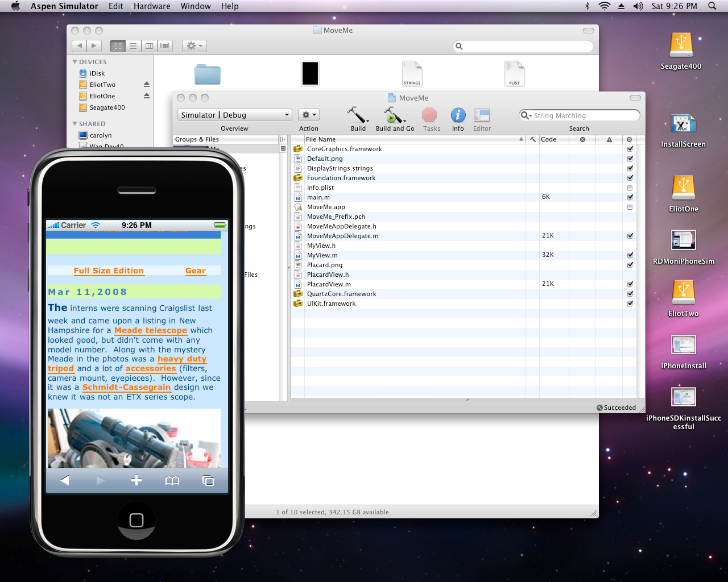Tap the Gear link in the simulator

[196, 271]
